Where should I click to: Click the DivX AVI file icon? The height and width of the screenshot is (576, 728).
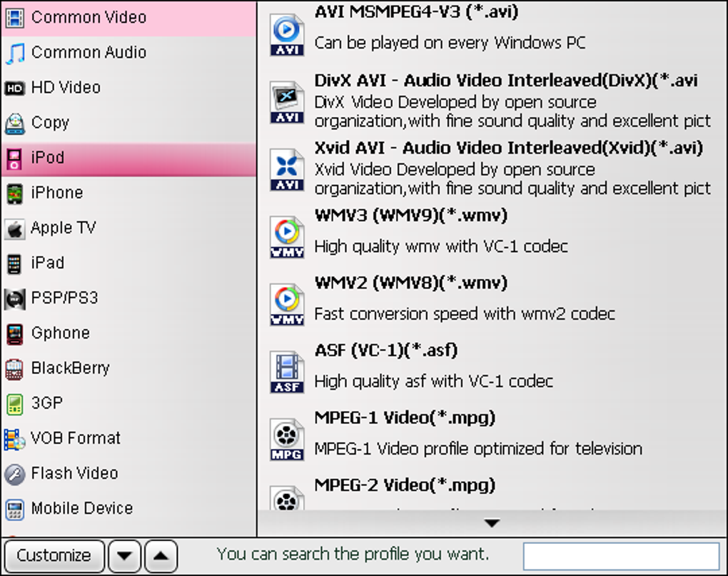pyautogui.click(x=287, y=103)
